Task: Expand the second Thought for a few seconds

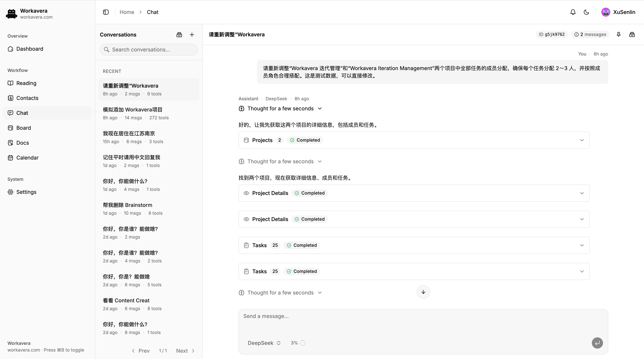Action: coord(280,161)
